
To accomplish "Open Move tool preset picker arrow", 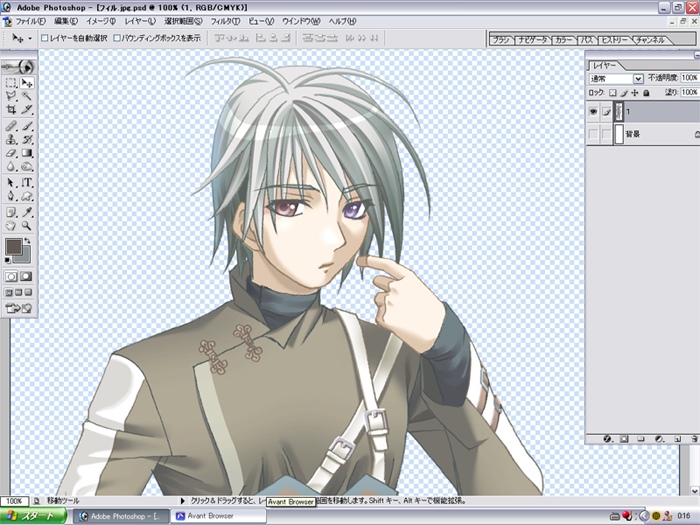I will 30,39.
